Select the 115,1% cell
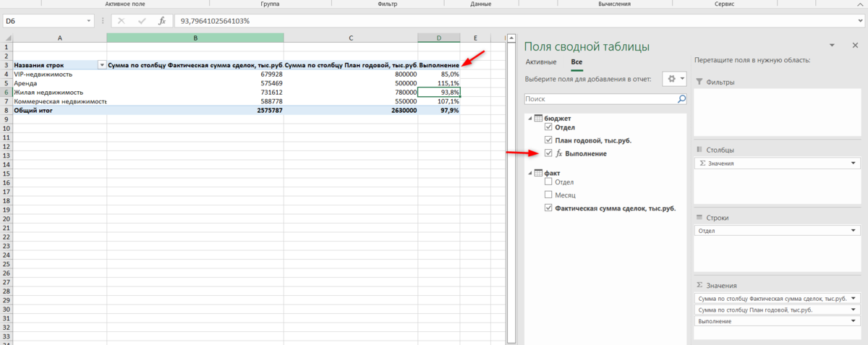868x345 pixels. 439,83
